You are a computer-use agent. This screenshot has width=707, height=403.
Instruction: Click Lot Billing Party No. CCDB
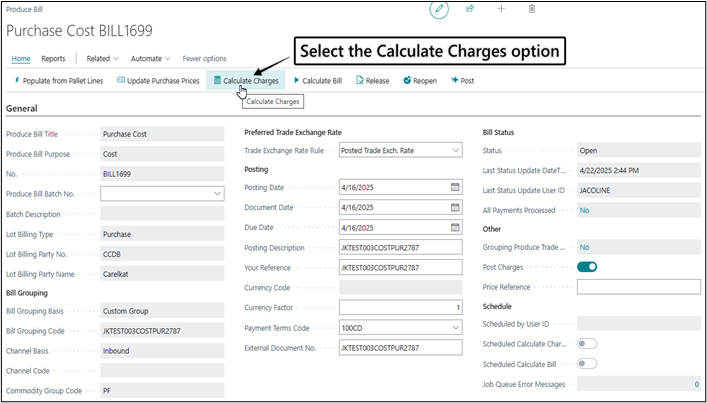point(162,254)
